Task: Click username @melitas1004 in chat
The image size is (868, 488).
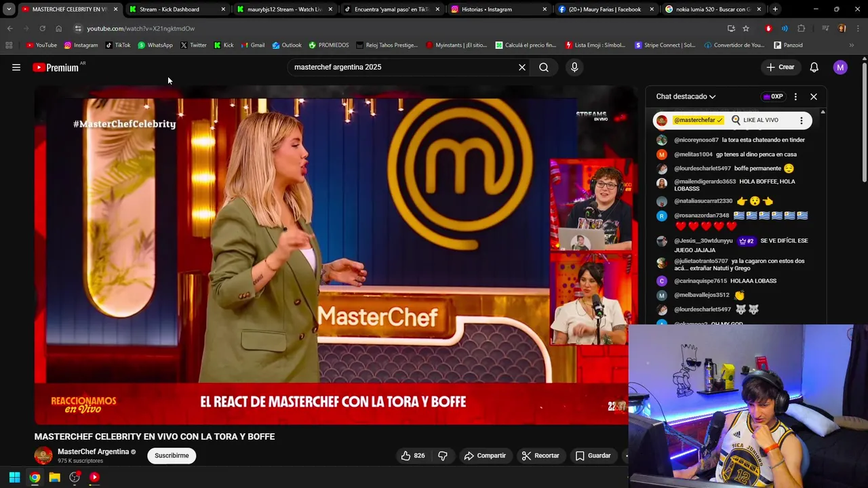Action: pyautogui.click(x=693, y=155)
